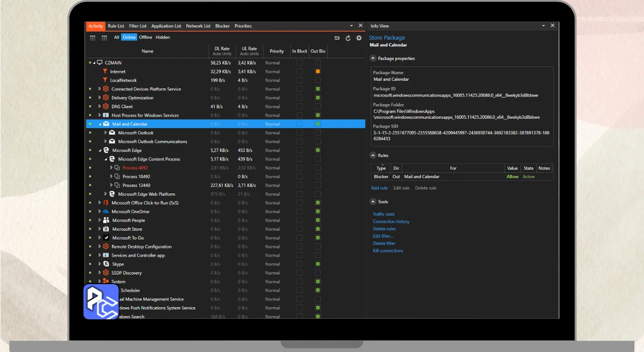Click the wrap arrow icon beside refresh
This screenshot has height=352, width=644.
337,38
